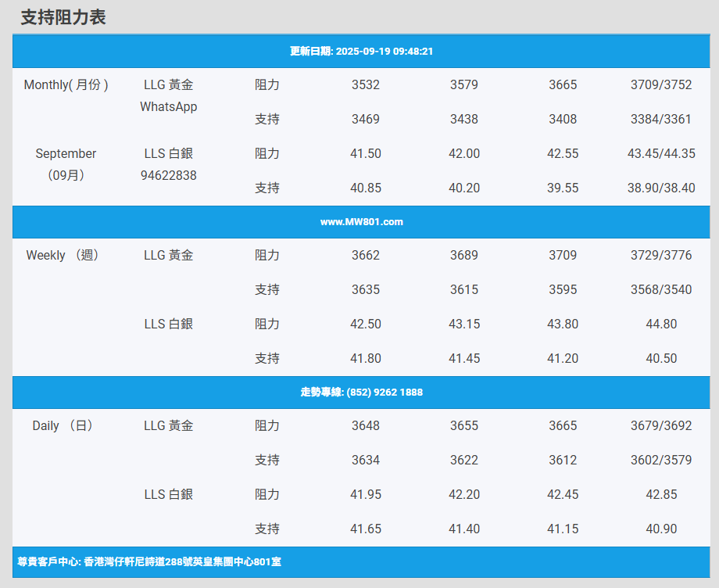The height and width of the screenshot is (588, 719).
Task: Click LLG 黃金 label in Daily section
Action: point(168,426)
